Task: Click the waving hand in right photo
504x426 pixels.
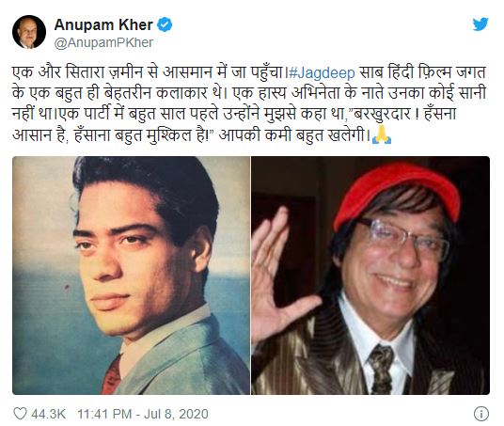Action: (279, 274)
